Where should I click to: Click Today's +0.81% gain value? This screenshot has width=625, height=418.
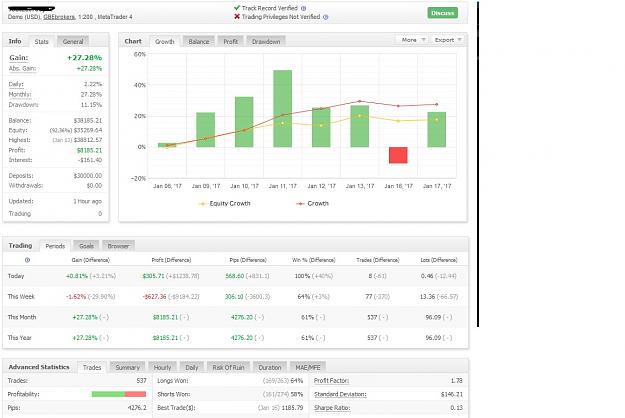pos(77,276)
